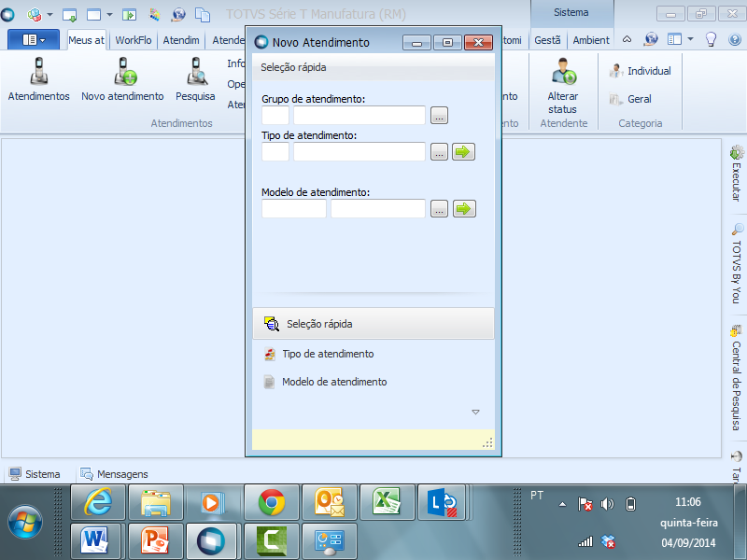This screenshot has height=560, width=747.
Task: Click the copy documents quick access icon
Action: 203,15
